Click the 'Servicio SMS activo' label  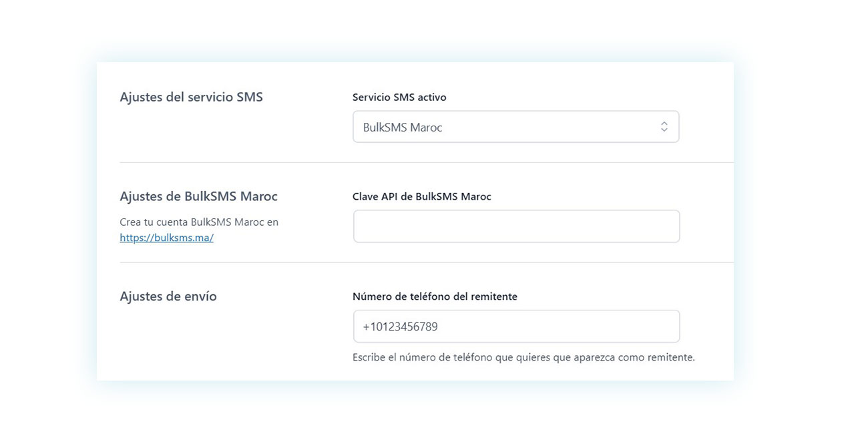(x=399, y=97)
